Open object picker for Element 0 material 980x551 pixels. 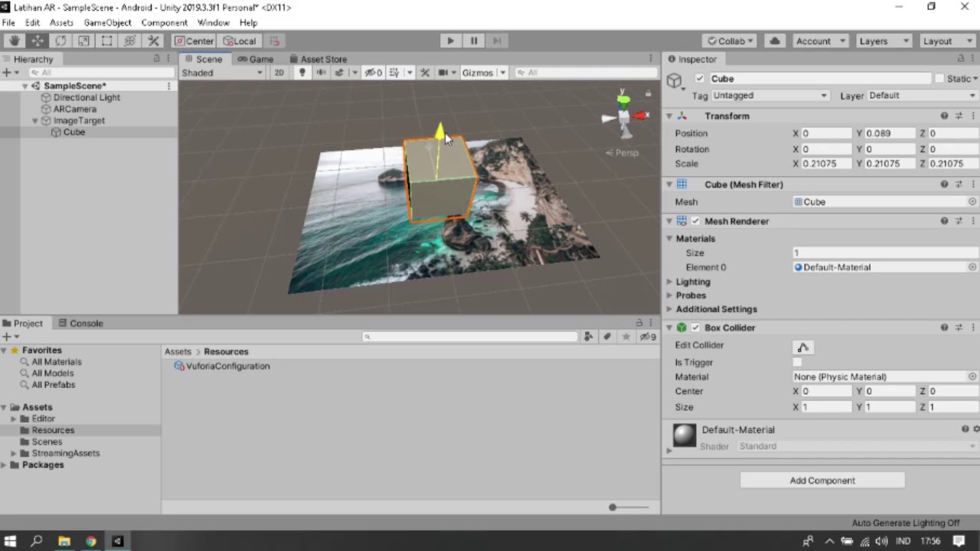tap(972, 267)
